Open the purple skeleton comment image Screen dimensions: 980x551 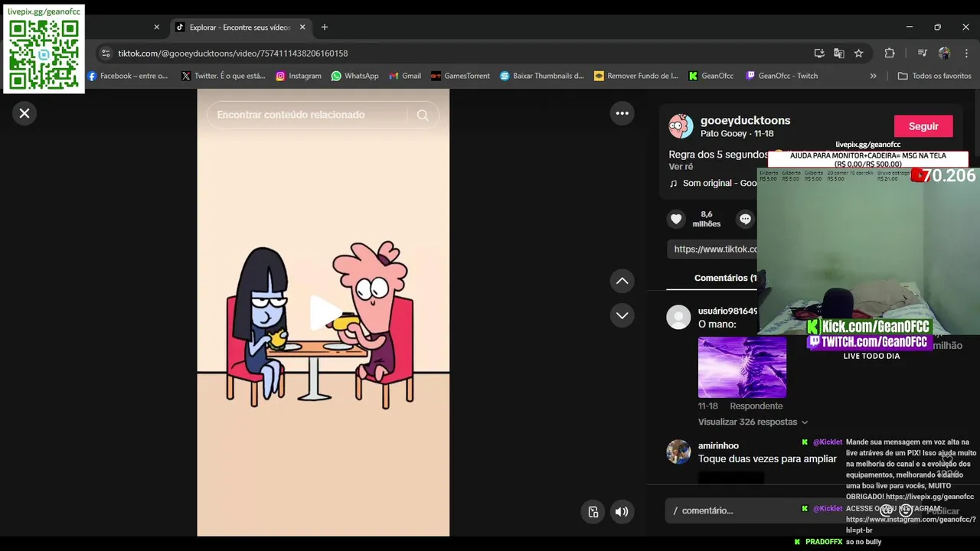click(742, 367)
